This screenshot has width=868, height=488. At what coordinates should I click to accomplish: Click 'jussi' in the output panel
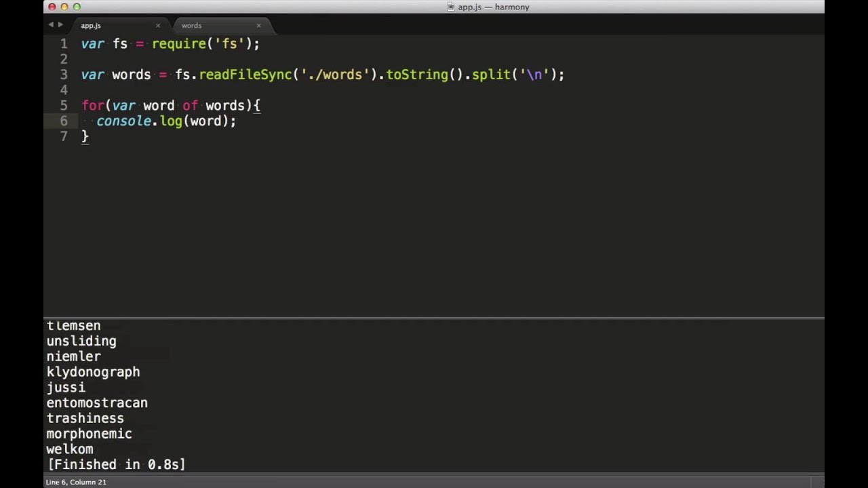[66, 388]
